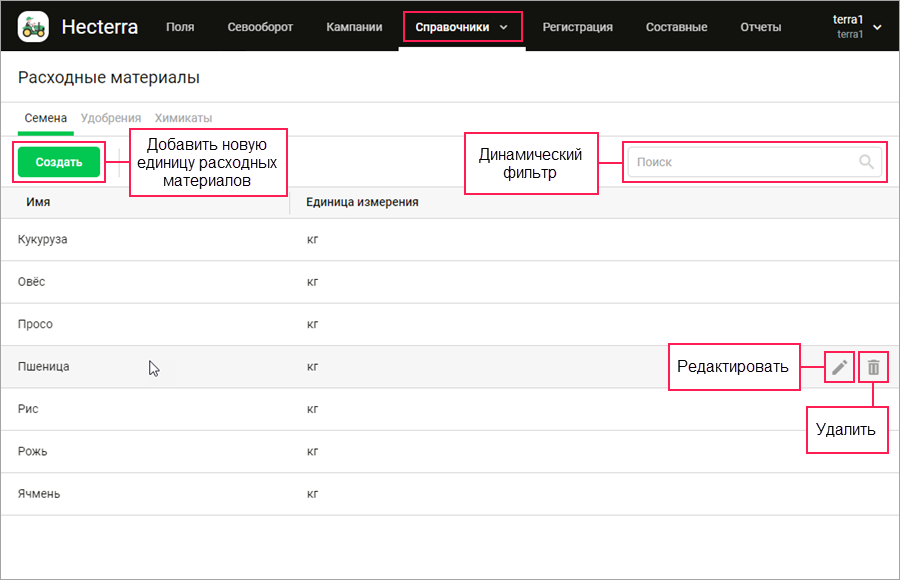Viewport: 900px width, 580px height.
Task: Switch to the Удобрения tab
Action: (111, 118)
